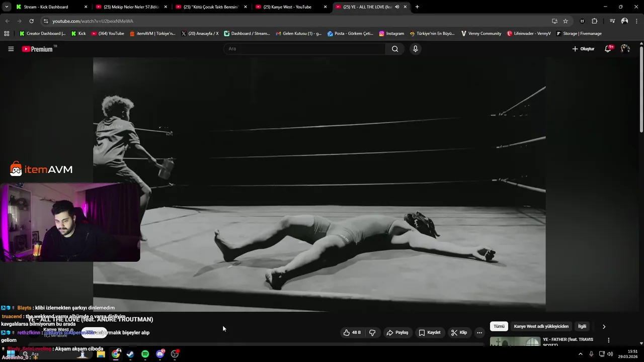Go back in browser history
This screenshot has width=644, height=362.
[x=7, y=21]
